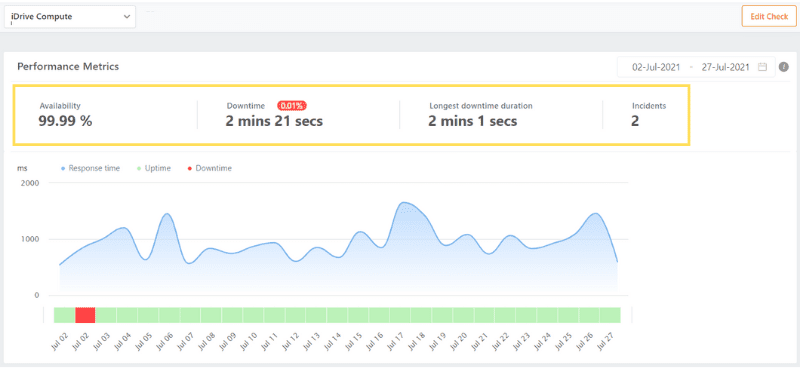This screenshot has width=800, height=370.
Task: Open the calendar icon in date range
Action: click(762, 67)
